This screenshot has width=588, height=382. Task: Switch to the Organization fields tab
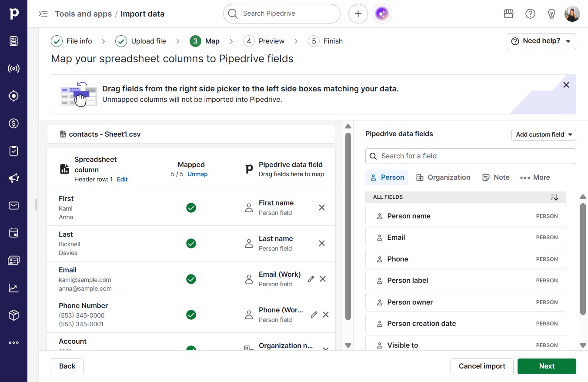(x=443, y=178)
